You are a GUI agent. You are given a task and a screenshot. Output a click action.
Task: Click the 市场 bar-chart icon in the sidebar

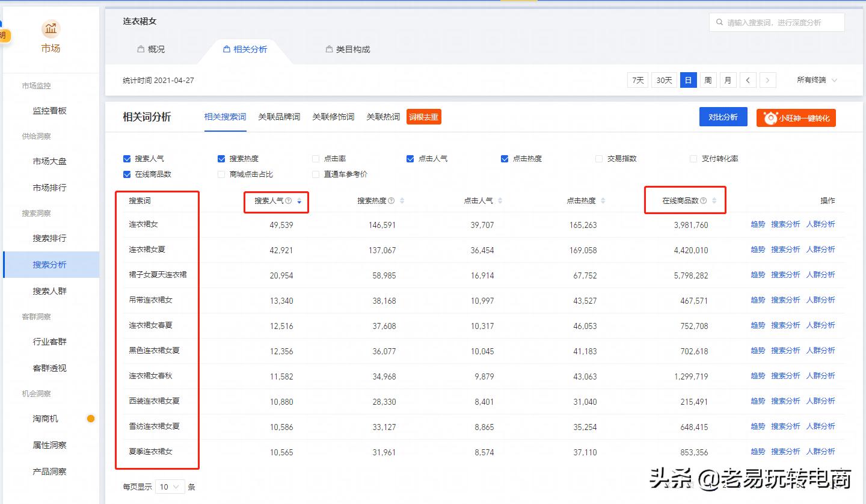(x=51, y=28)
